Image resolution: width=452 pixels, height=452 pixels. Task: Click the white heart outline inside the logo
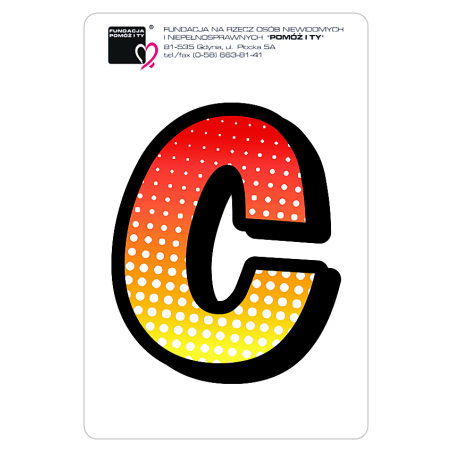(x=140, y=53)
